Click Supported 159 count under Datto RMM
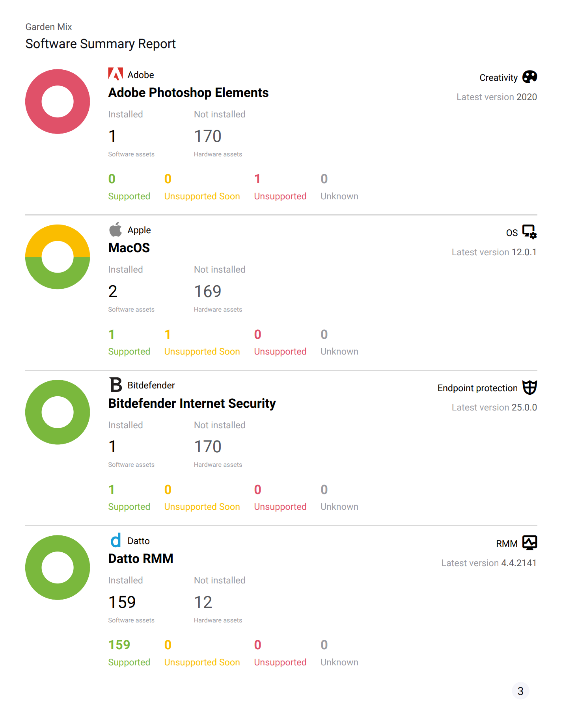Image resolution: width=563 pixels, height=728 pixels. (x=119, y=645)
